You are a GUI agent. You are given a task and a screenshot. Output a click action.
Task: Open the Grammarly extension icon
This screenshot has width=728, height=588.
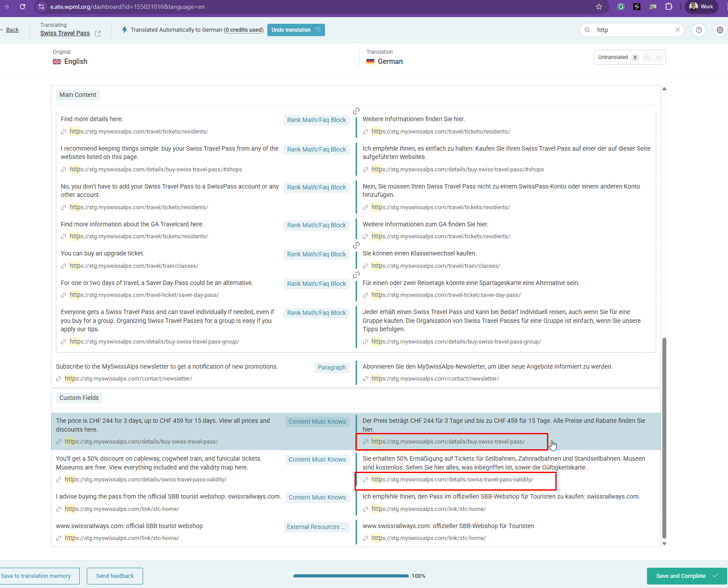tap(621, 7)
